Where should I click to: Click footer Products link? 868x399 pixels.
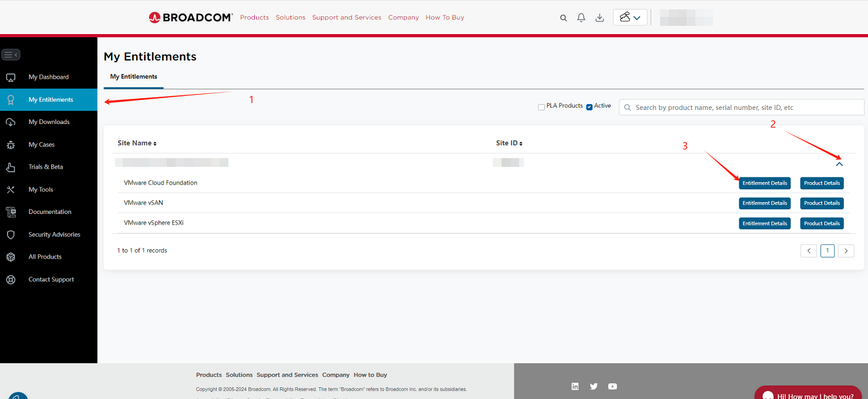point(209,375)
